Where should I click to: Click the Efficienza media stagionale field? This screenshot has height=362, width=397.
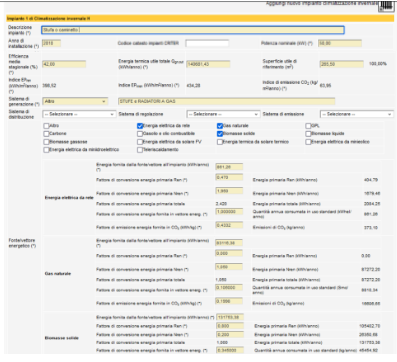(x=64, y=64)
